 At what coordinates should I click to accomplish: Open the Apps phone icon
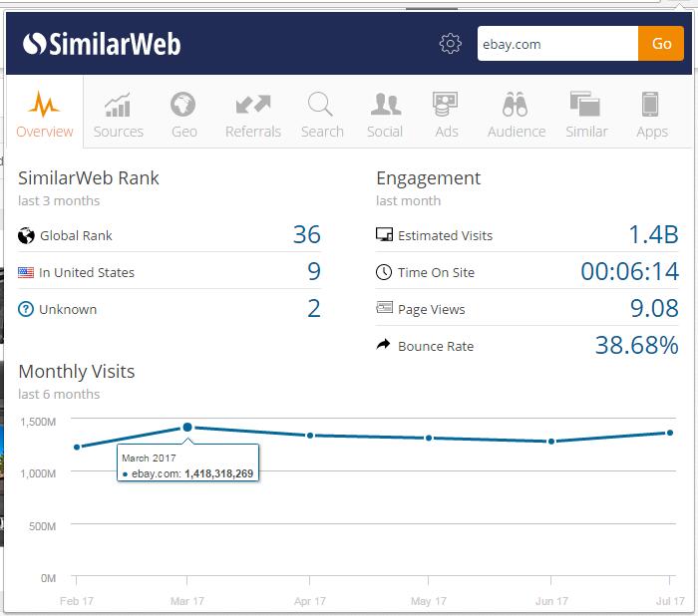click(x=651, y=104)
